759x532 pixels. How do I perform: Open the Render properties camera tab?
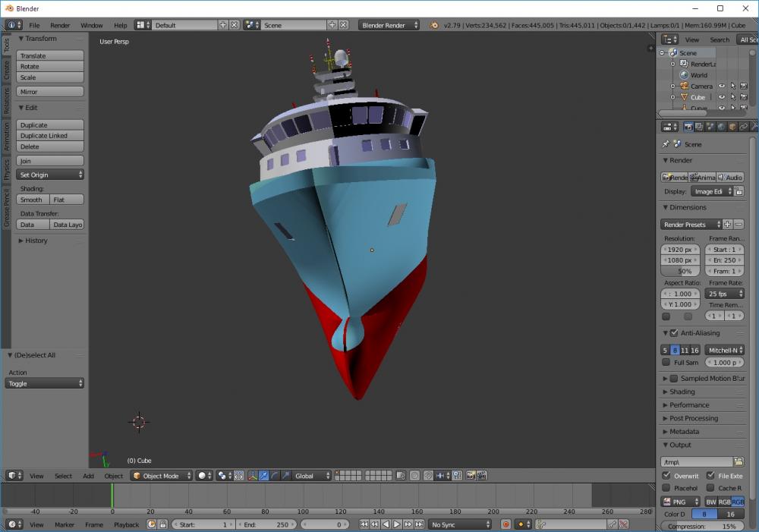tap(688, 127)
